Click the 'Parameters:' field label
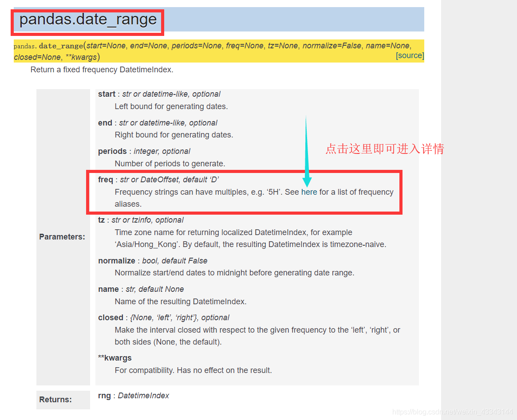 tap(62, 237)
